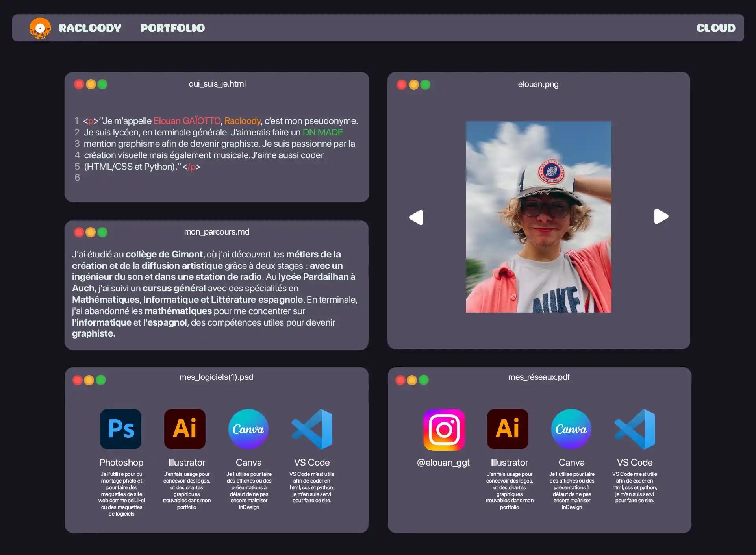Click yellow dot of mes_logiciels(1).psd window
756x555 pixels.
click(x=89, y=380)
